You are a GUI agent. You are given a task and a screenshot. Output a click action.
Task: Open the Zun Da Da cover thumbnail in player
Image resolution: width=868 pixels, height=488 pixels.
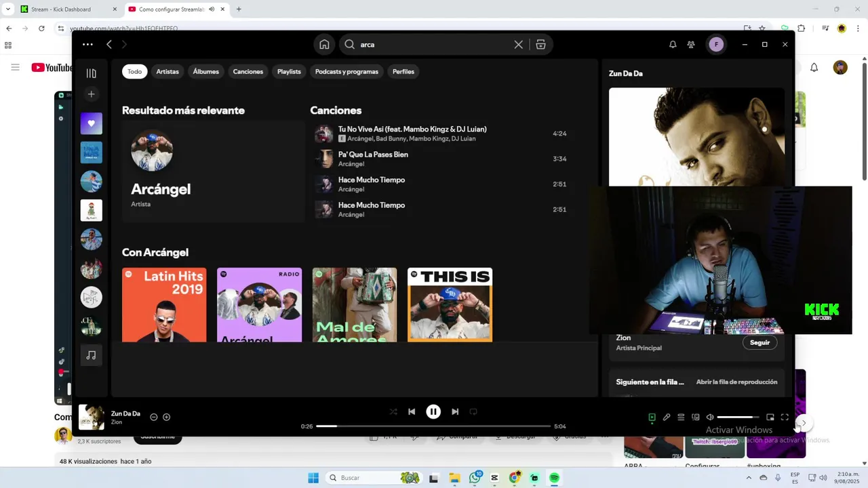pyautogui.click(x=92, y=418)
